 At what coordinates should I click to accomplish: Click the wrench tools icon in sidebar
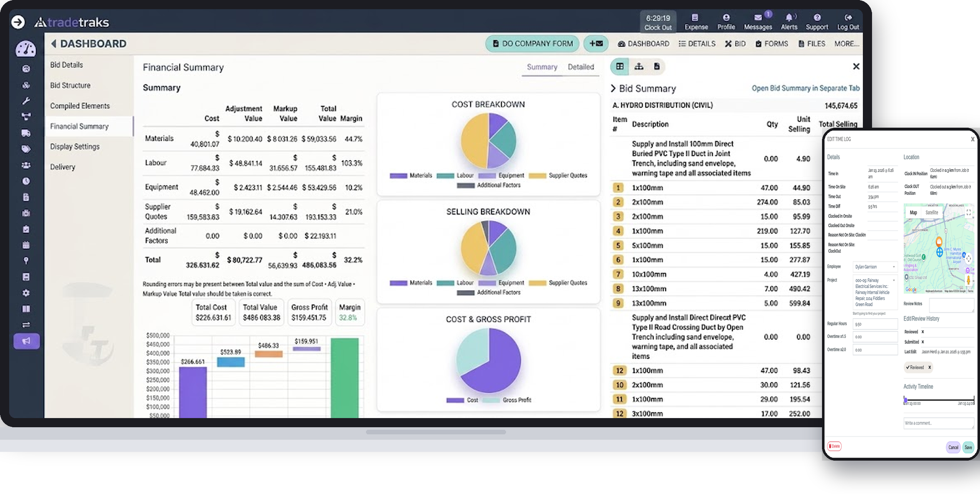click(26, 101)
